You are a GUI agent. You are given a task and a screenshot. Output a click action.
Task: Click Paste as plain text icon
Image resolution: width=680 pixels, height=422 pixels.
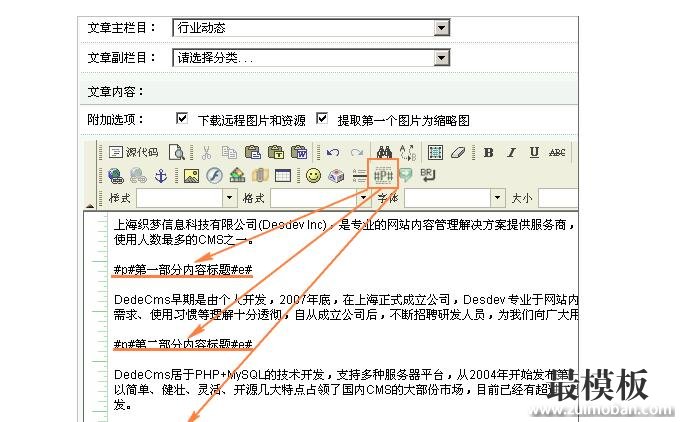point(276,152)
